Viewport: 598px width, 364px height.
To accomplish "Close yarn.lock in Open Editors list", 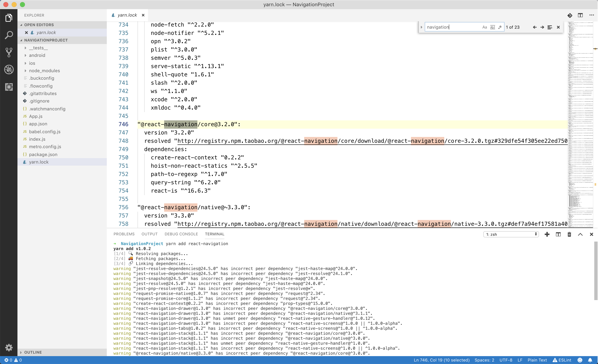I will point(26,32).
